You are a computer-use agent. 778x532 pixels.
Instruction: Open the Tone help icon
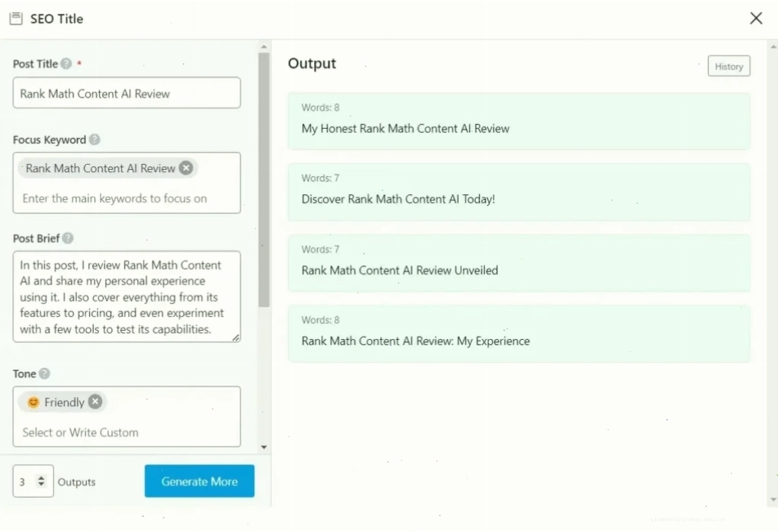[x=44, y=373]
